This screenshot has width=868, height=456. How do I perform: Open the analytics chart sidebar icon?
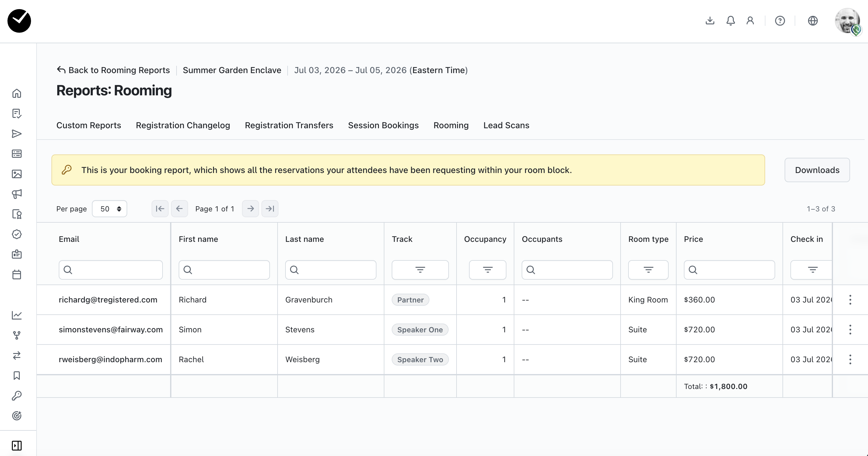(x=16, y=315)
